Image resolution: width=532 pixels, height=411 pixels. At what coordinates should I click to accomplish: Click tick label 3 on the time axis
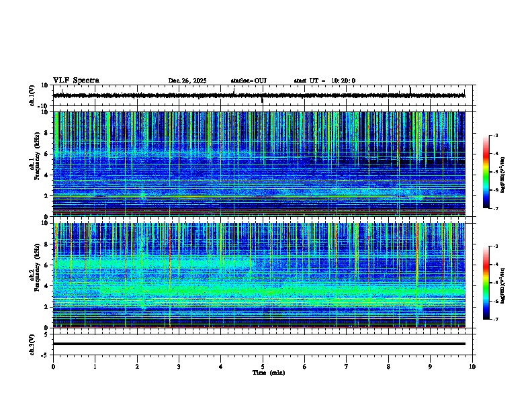179,367
